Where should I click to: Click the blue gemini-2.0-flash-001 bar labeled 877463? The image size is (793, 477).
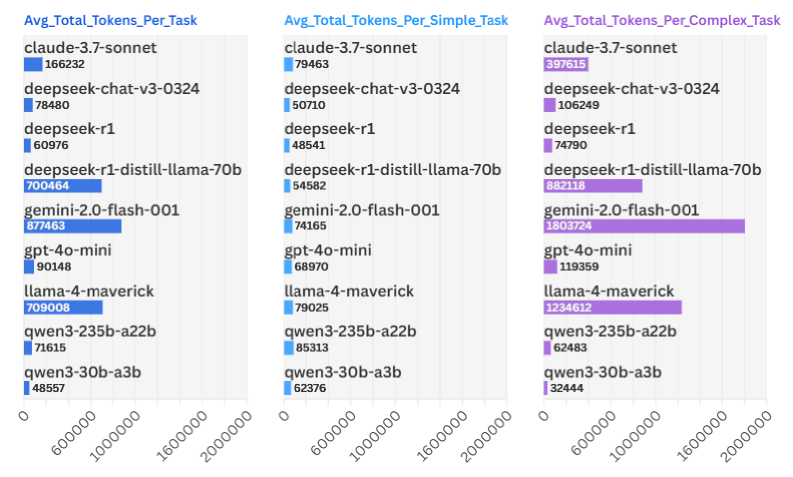click(72, 226)
